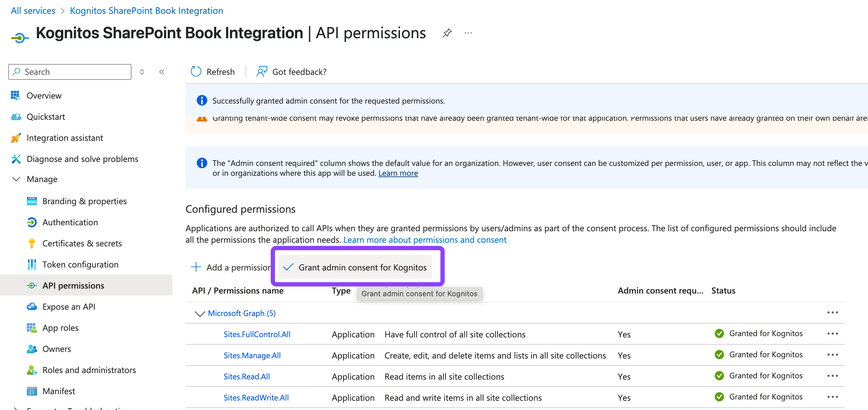868x410 pixels.
Task: Click the pin icon beside the page title
Action: point(447,33)
